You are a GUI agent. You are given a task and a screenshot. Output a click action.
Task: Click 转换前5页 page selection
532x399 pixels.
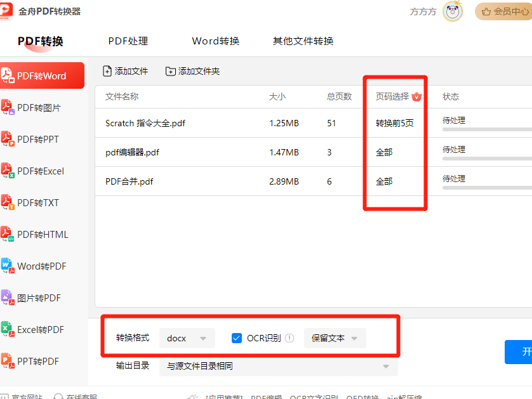[x=395, y=123]
